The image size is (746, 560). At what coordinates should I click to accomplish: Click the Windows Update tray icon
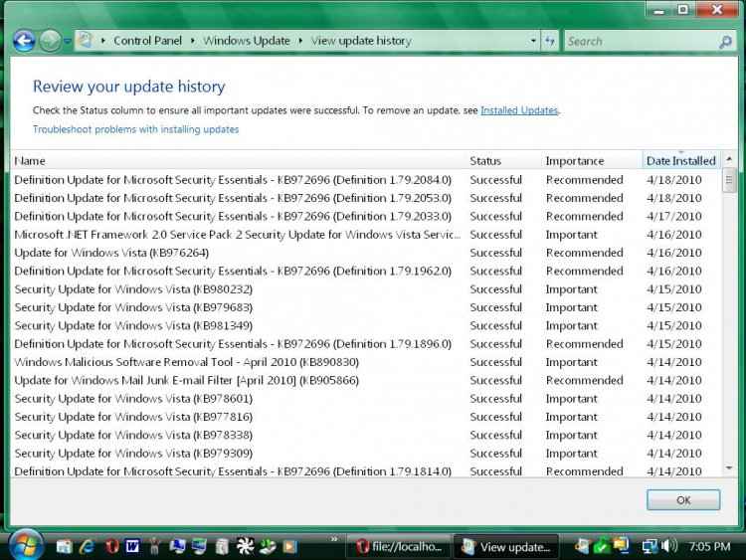tap(582, 546)
